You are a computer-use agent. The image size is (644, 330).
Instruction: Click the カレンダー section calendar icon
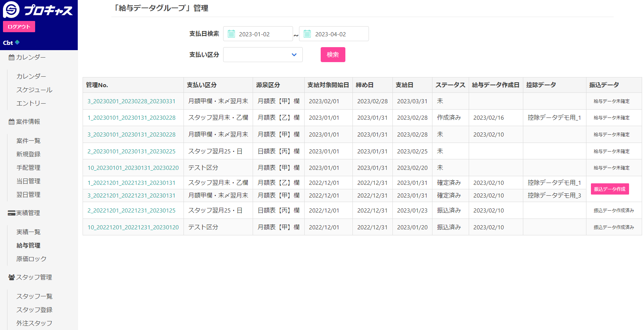click(x=12, y=57)
